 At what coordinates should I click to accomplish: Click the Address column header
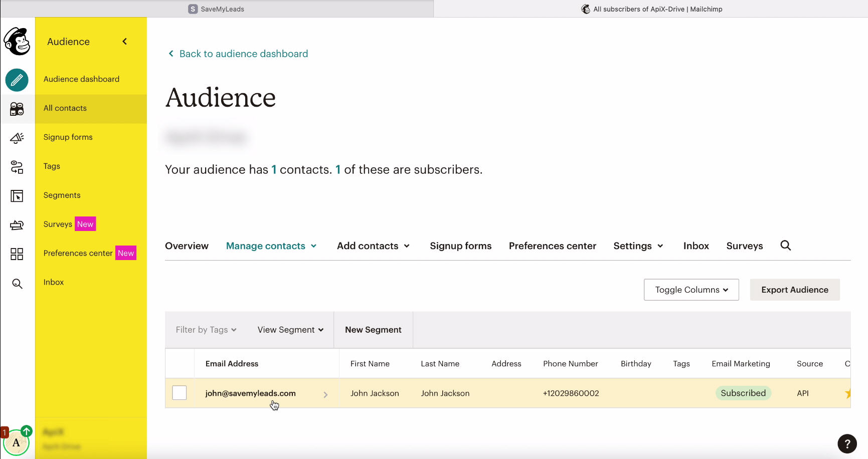(506, 364)
